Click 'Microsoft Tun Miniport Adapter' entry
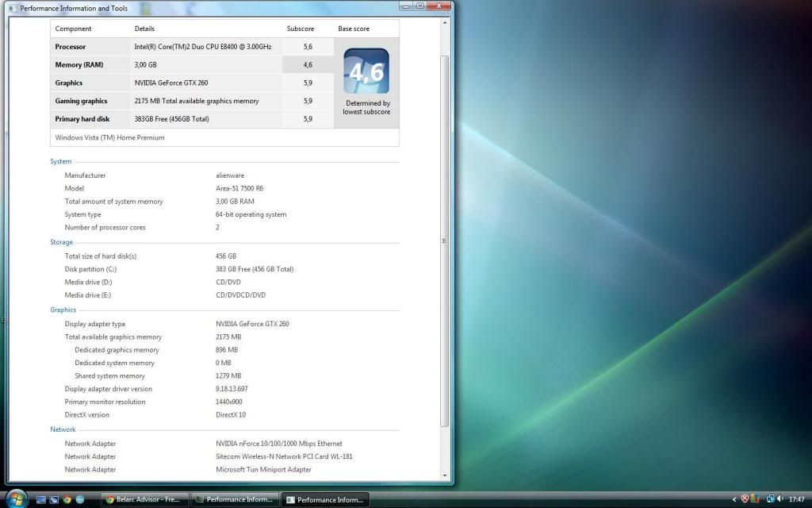 coord(263,470)
